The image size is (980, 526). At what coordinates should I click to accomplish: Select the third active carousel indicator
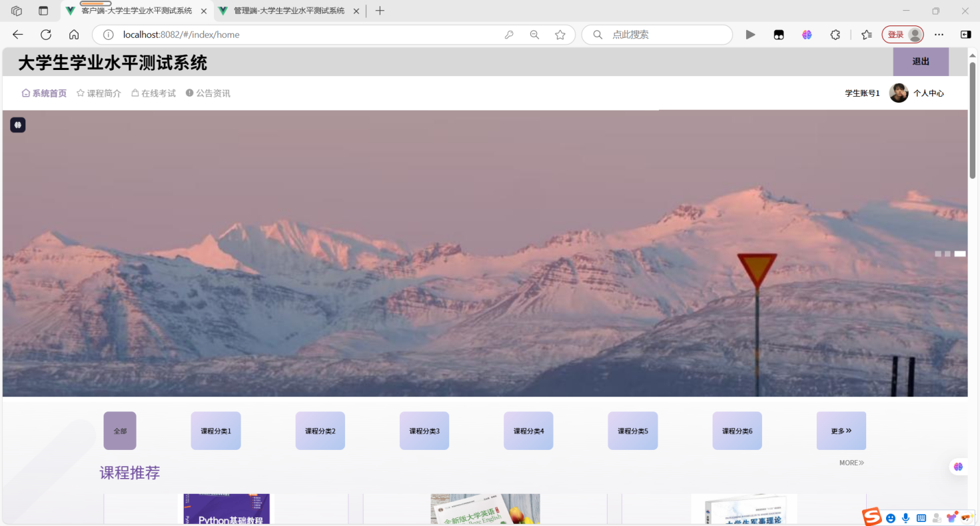(x=960, y=254)
